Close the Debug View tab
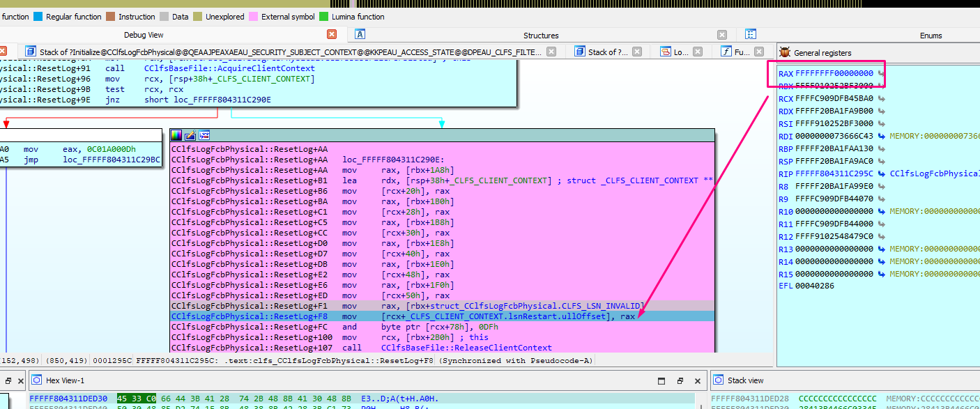This screenshot has width=980, height=409. click(x=332, y=34)
